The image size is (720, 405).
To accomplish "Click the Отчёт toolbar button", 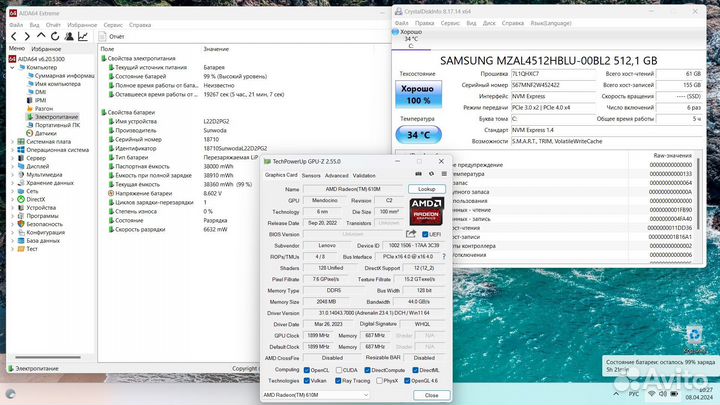I will pyautogui.click(x=112, y=36).
